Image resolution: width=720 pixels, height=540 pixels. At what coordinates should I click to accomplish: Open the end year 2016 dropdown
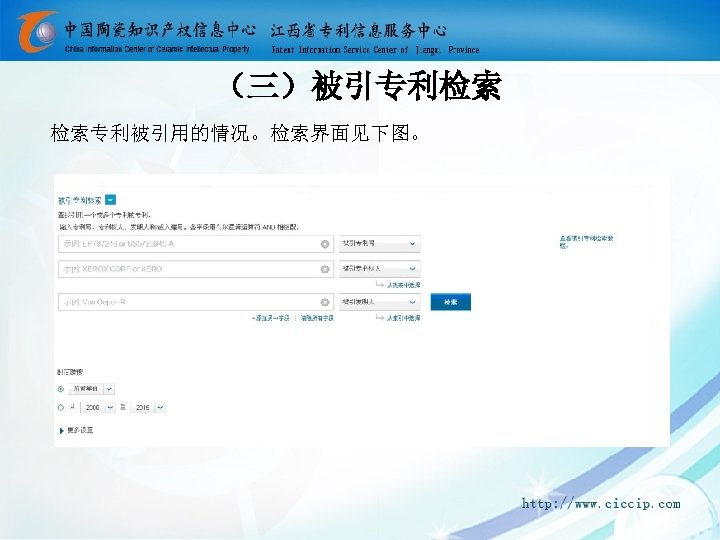pyautogui.click(x=148, y=407)
